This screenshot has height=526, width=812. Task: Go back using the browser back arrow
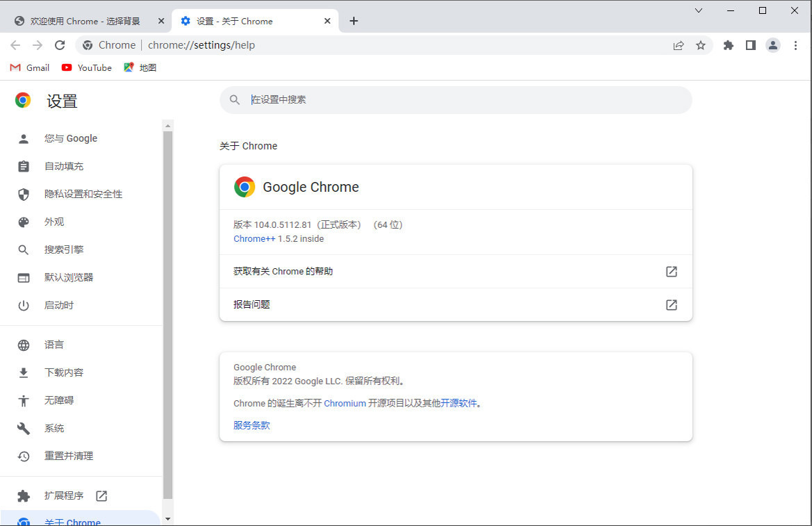(x=15, y=45)
